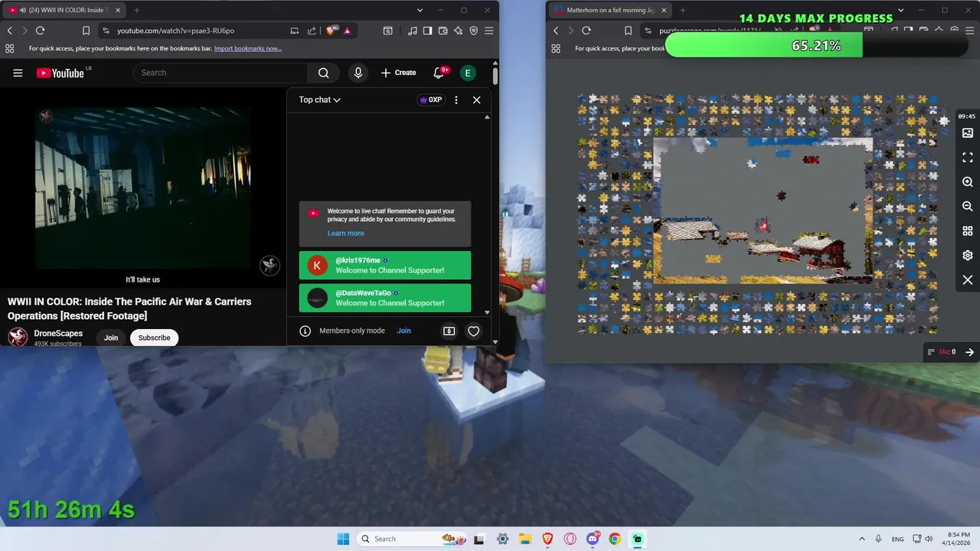980x551 pixels.
Task: Zoom out on the puzzle board
Action: pos(968,207)
